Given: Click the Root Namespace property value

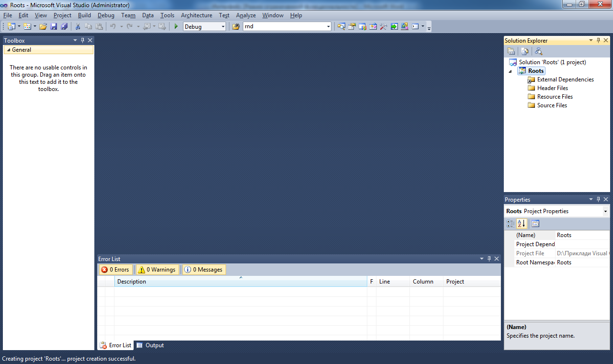Looking at the screenshot, I should (x=582, y=262).
